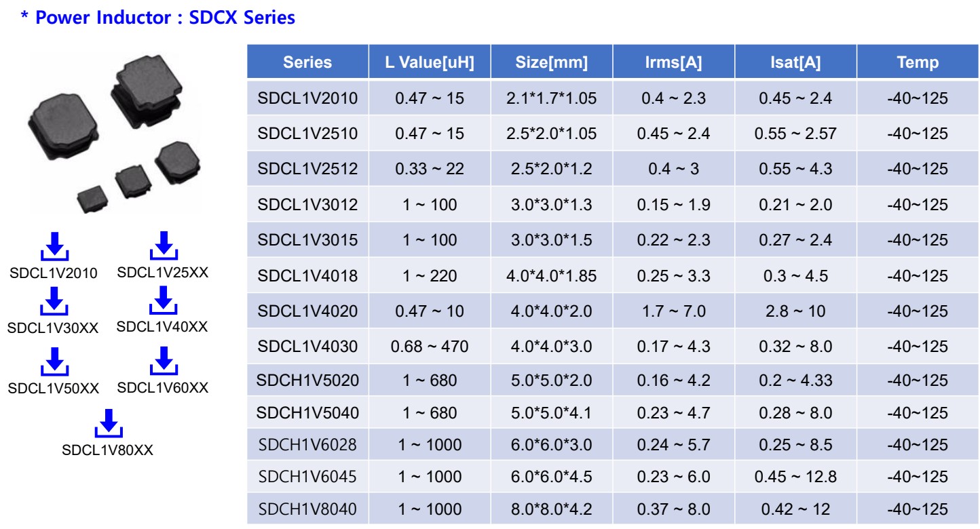980x529 pixels.
Task: Select the SDCH1V8040 series table cell
Action: (307, 509)
